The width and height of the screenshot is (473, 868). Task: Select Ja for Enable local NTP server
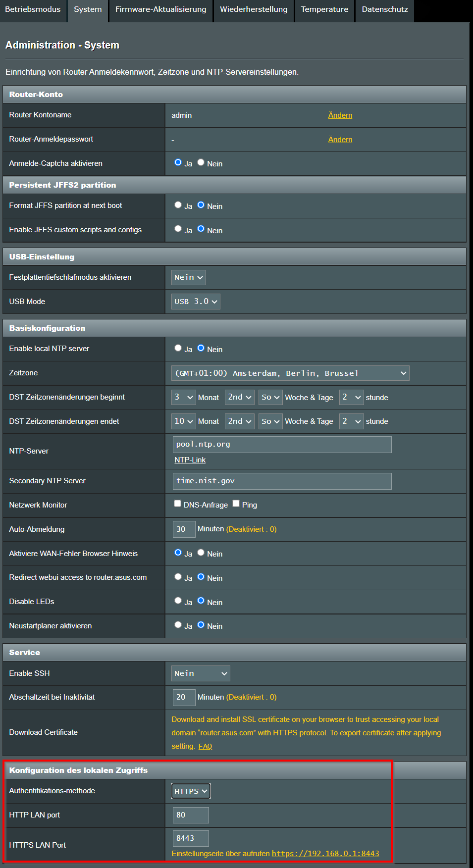[178, 348]
